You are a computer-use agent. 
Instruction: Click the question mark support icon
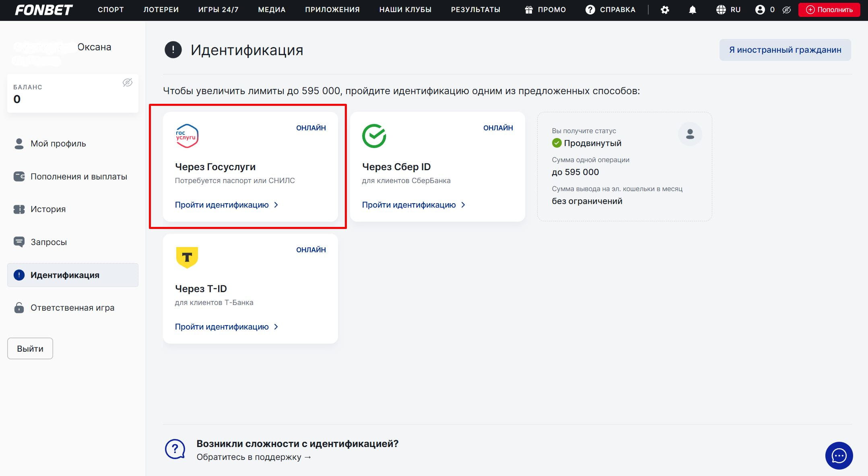(x=175, y=449)
